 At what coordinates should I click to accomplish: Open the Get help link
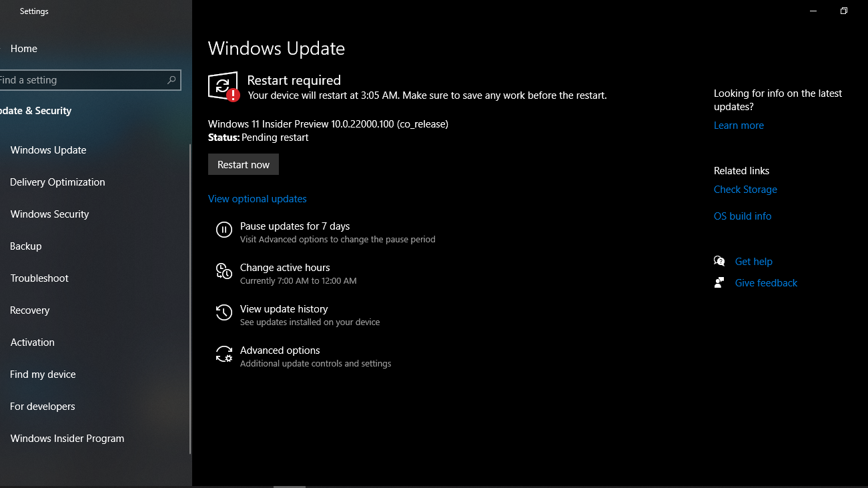point(754,262)
